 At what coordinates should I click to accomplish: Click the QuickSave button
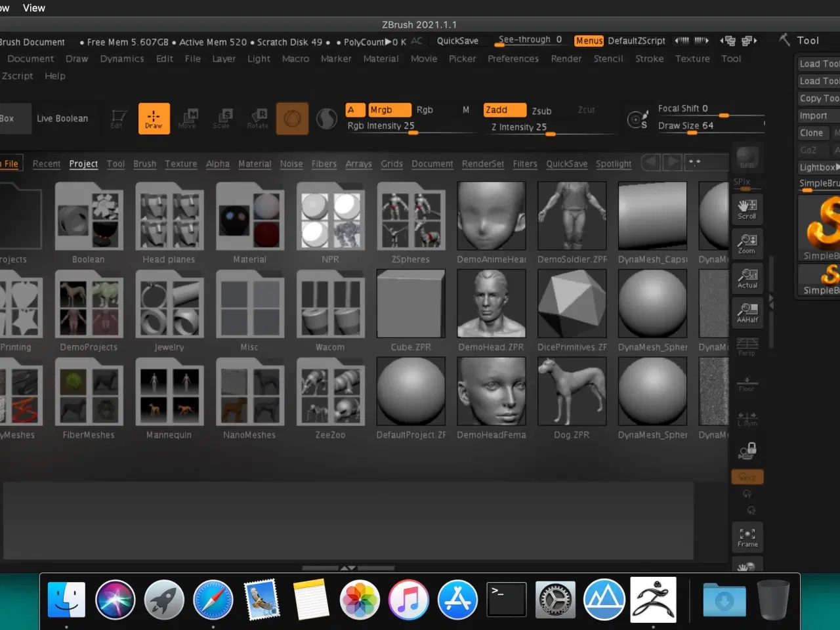pos(457,41)
